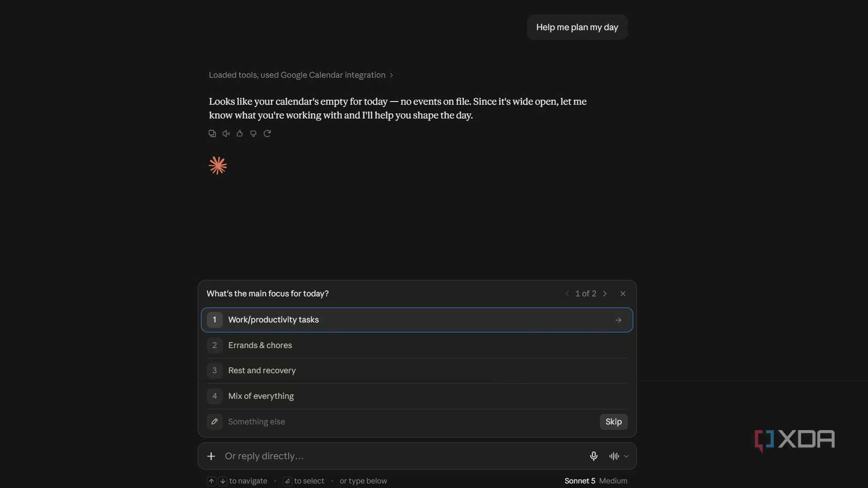Skip this question
The width and height of the screenshot is (868, 488).
tap(613, 422)
